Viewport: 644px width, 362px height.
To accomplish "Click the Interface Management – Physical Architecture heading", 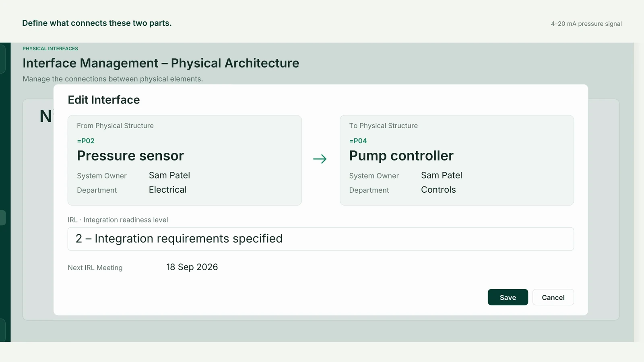I will tap(161, 63).
